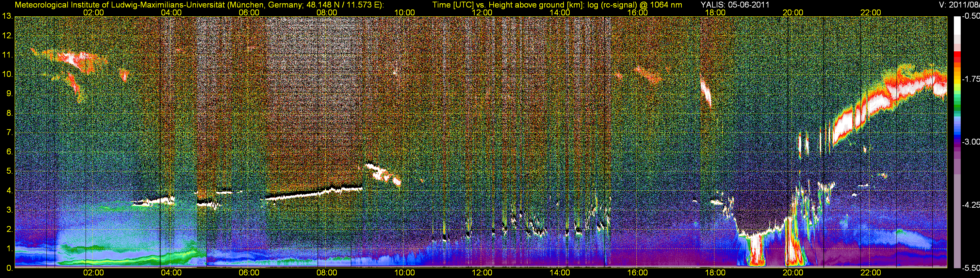Click the 14:00 label on the bottom time axis
Image resolution: width=980 pixels, height=278 pixels.
560,273
